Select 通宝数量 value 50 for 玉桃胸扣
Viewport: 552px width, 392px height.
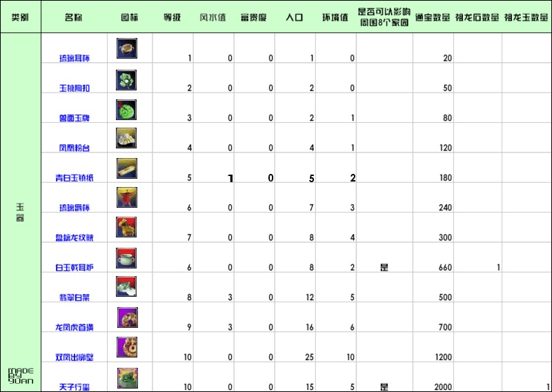447,88
